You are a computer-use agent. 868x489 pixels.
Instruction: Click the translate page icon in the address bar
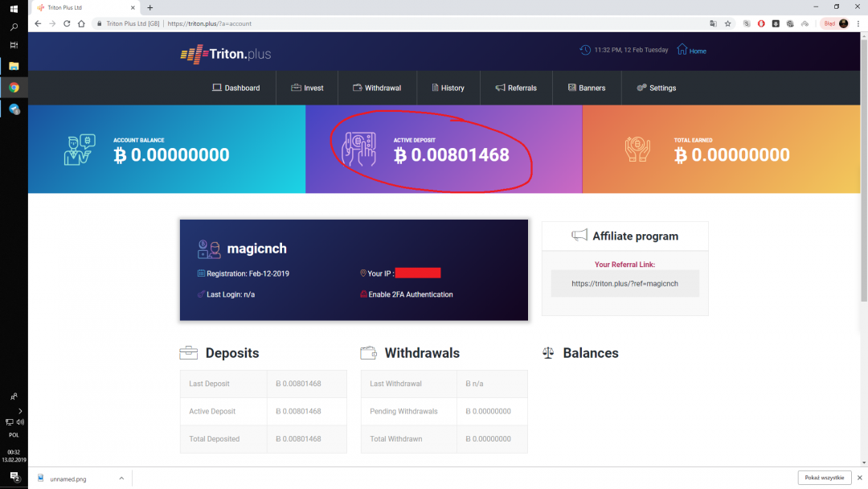[x=712, y=23]
